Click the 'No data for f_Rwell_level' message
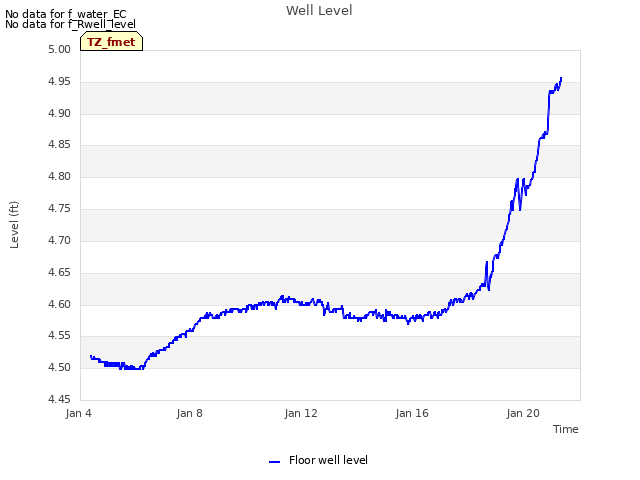 pyautogui.click(x=70, y=24)
